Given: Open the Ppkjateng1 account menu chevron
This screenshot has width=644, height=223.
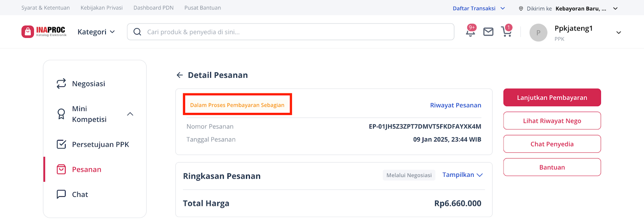Looking at the screenshot, I should pyautogui.click(x=619, y=33).
